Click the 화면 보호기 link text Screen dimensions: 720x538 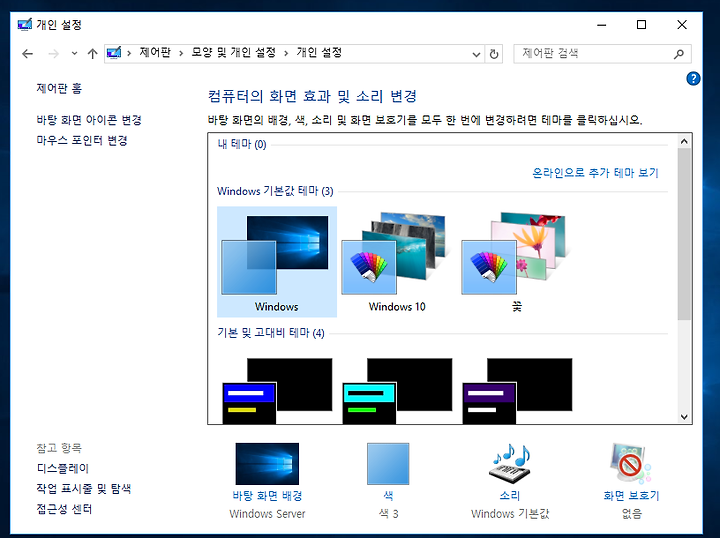(x=631, y=496)
